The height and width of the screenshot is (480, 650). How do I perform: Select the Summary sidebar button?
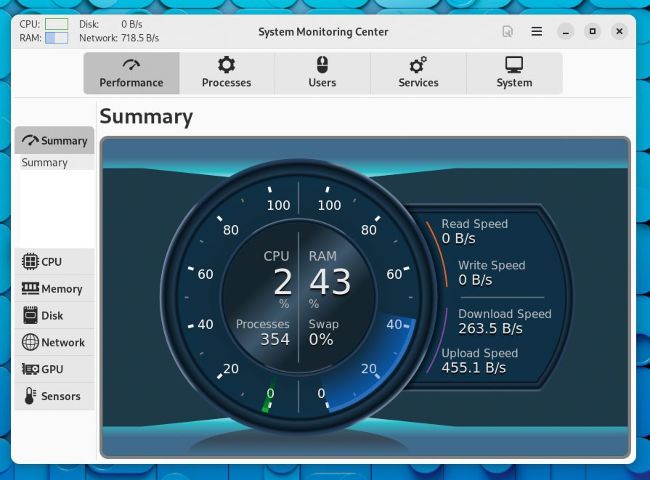[x=55, y=141]
